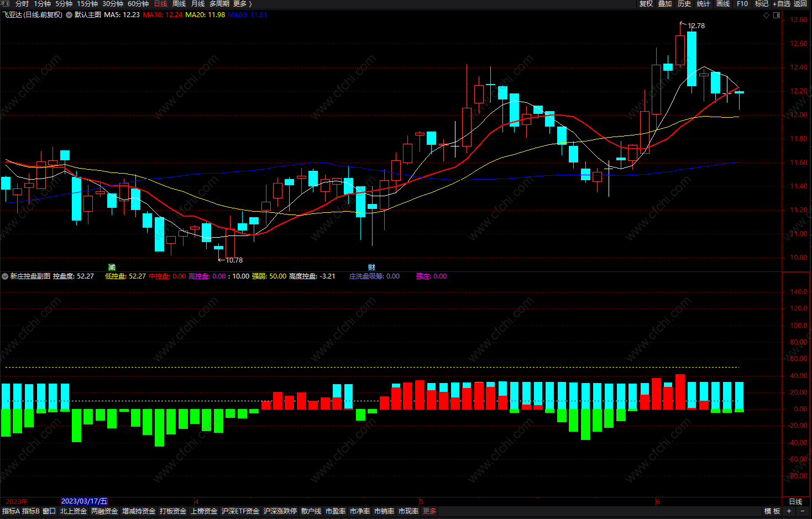812x519 pixels.
Task: Click the 标记 mark button
Action: pyautogui.click(x=762, y=4)
